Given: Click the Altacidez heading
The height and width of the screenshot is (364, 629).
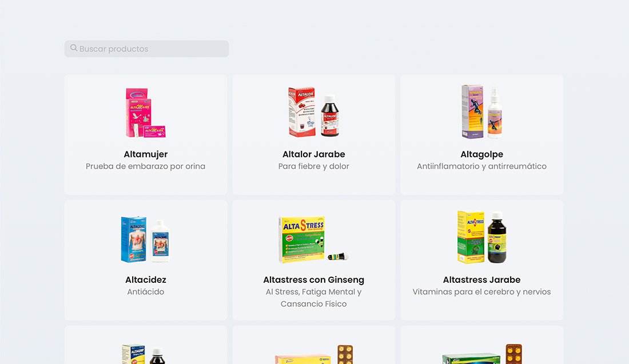Looking at the screenshot, I should 146,280.
